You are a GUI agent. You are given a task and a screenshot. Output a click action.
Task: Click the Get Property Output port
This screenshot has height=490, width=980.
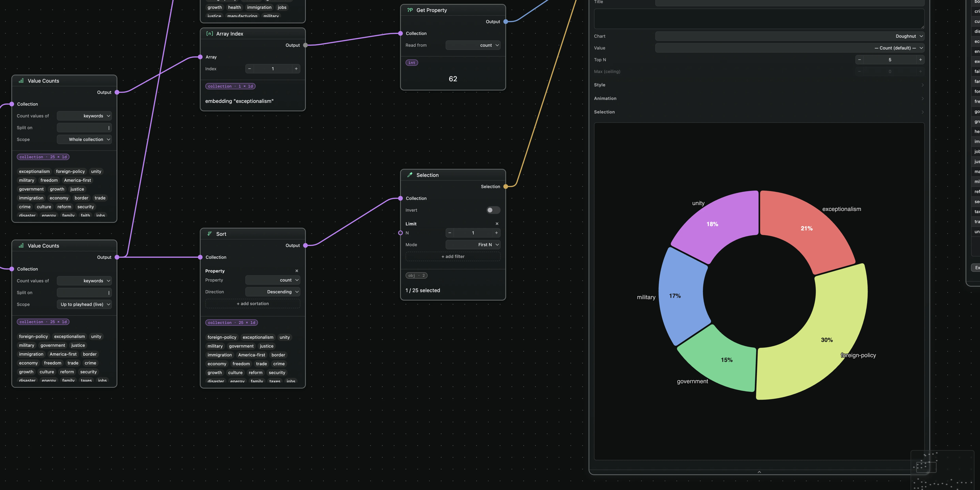tap(506, 22)
